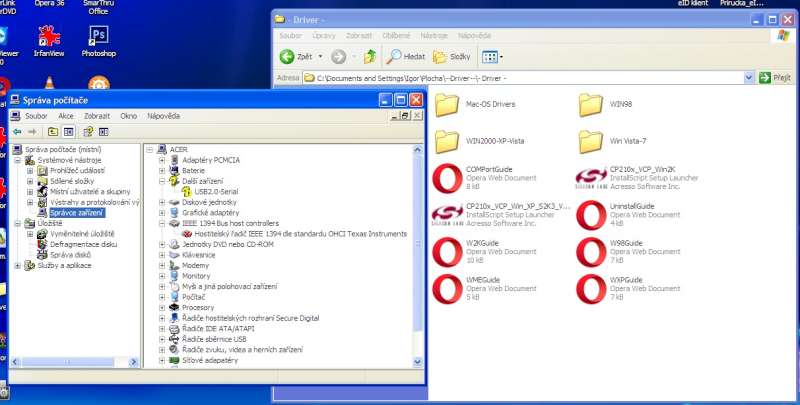Click the Up folder toolbar icon in Explorer
This screenshot has width=800, height=405.
pyautogui.click(x=371, y=57)
